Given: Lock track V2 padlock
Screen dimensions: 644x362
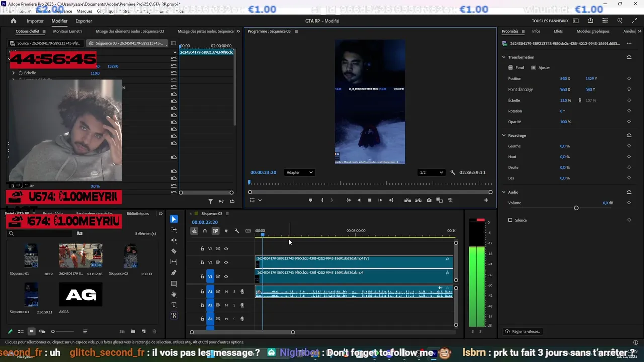Looking at the screenshot, I should (202, 262).
